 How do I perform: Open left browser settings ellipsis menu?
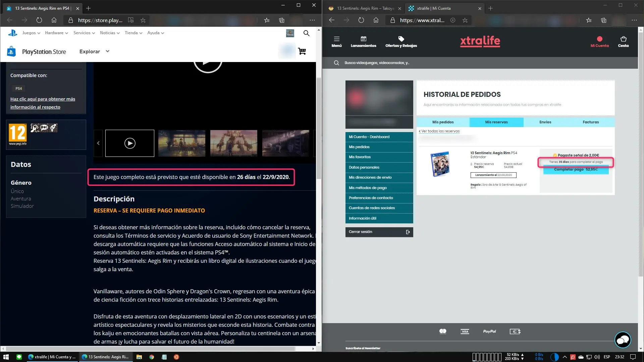pos(312,20)
